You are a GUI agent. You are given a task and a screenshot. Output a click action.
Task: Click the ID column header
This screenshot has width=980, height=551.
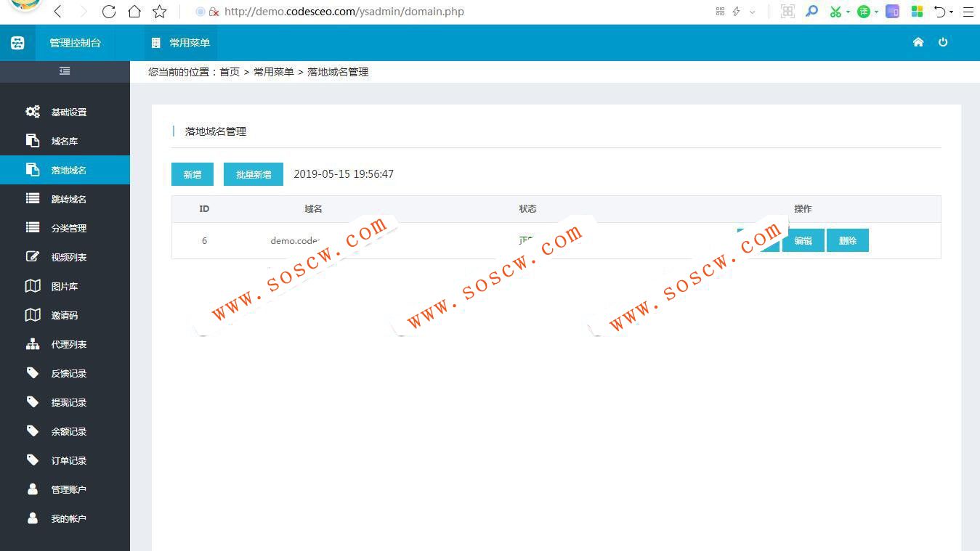coord(204,208)
